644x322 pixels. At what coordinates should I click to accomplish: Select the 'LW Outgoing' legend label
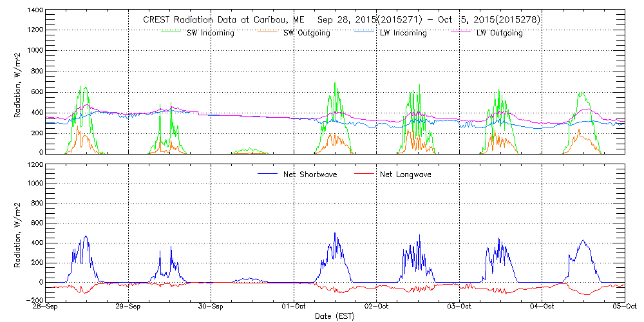tap(499, 33)
